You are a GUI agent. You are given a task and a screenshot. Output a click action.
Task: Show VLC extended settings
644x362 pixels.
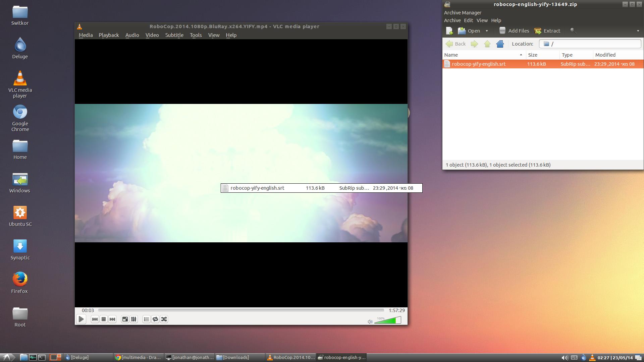133,319
